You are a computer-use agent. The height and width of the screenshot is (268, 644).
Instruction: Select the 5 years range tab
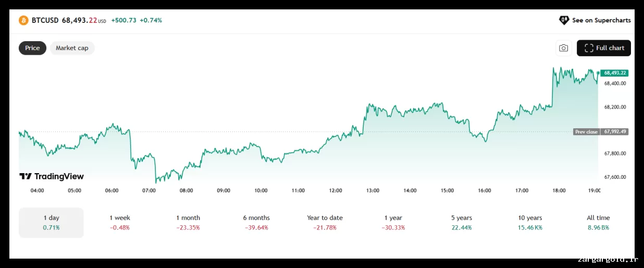click(462, 223)
